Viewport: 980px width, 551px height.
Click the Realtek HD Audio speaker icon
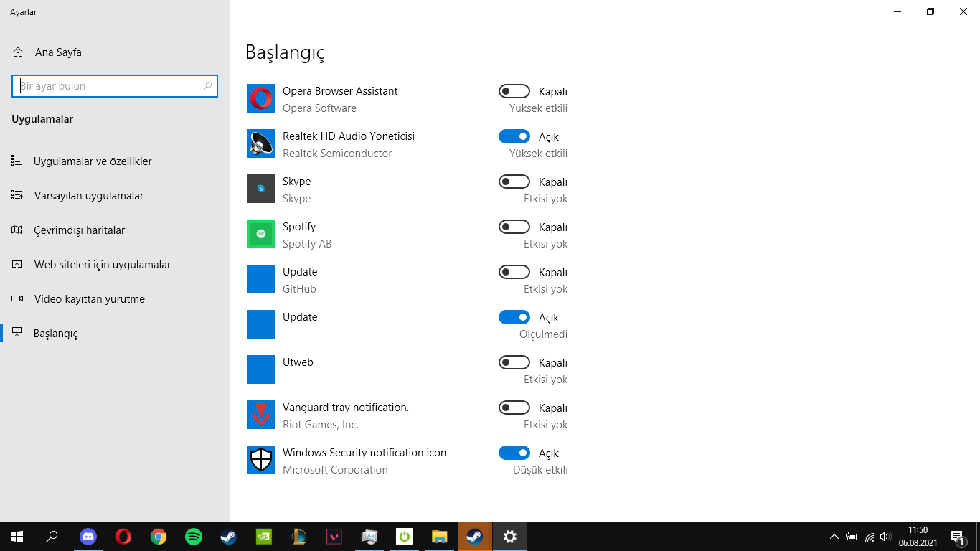point(261,143)
